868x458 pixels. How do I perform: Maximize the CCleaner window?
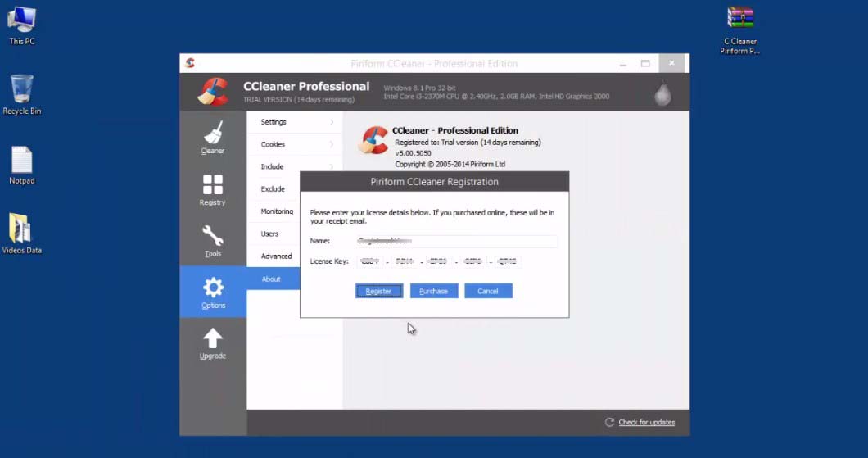pos(645,64)
